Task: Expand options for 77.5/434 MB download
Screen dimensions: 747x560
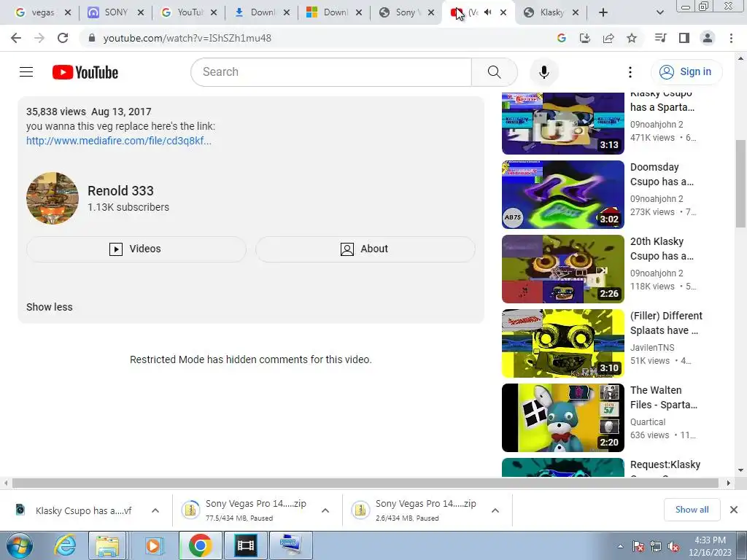Action: (325, 510)
